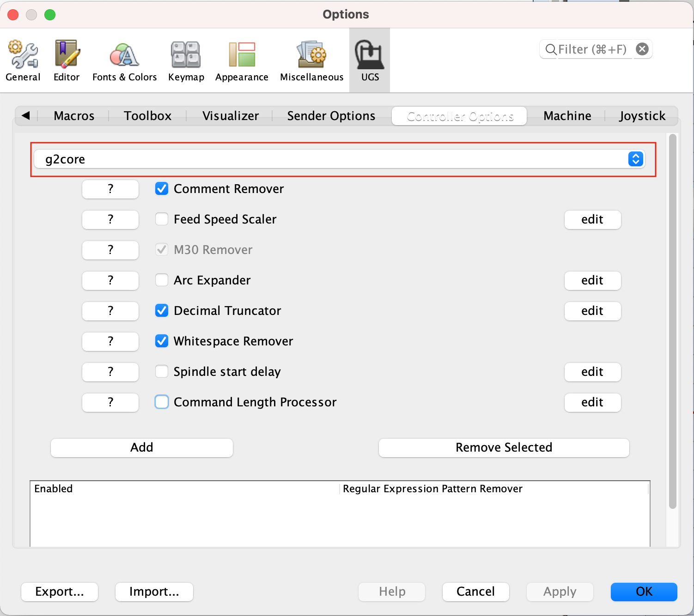Open the g2core firmware dropdown
The width and height of the screenshot is (694, 616).
click(x=635, y=159)
